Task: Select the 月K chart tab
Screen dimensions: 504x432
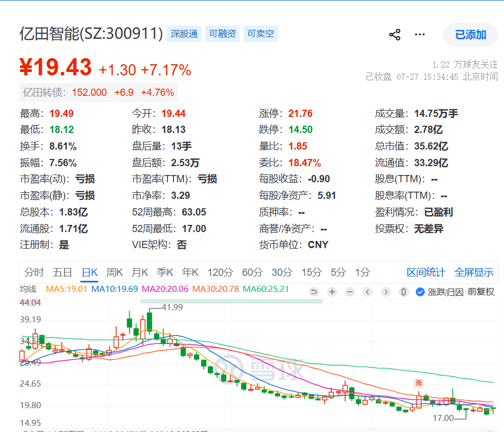Action: point(140,272)
